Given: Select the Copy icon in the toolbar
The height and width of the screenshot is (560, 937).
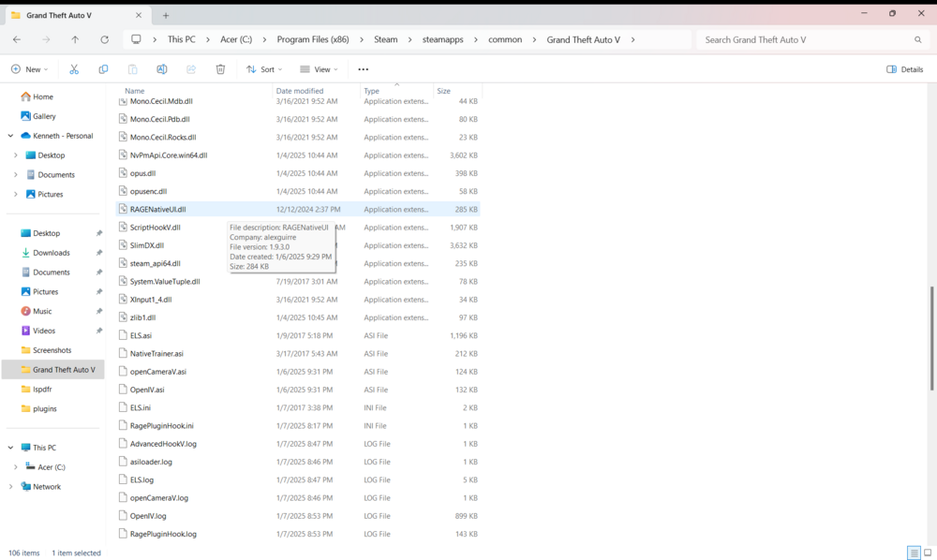Looking at the screenshot, I should [102, 68].
